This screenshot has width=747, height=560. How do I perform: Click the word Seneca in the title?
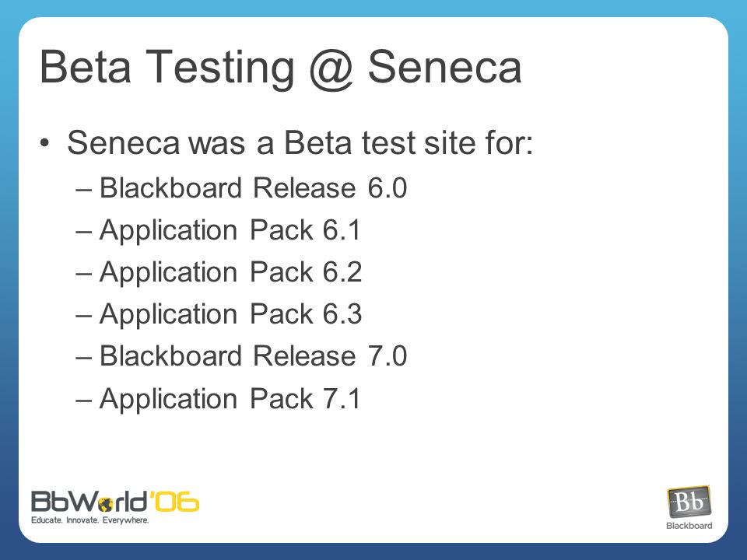coord(444,67)
